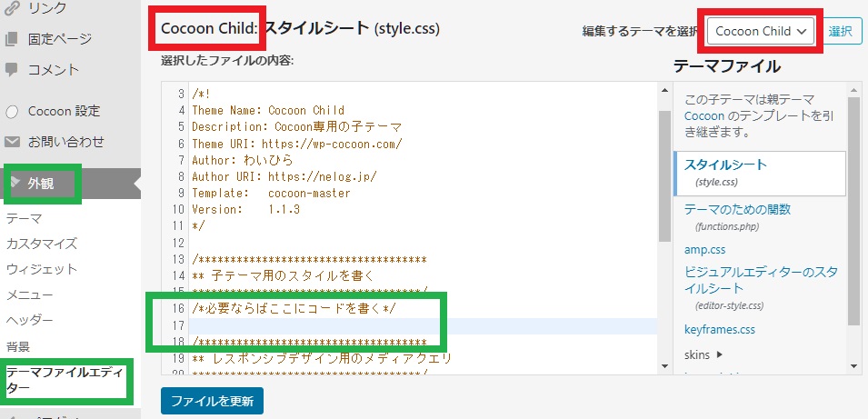Click the speech bubble icon beside コメント

tap(11, 70)
